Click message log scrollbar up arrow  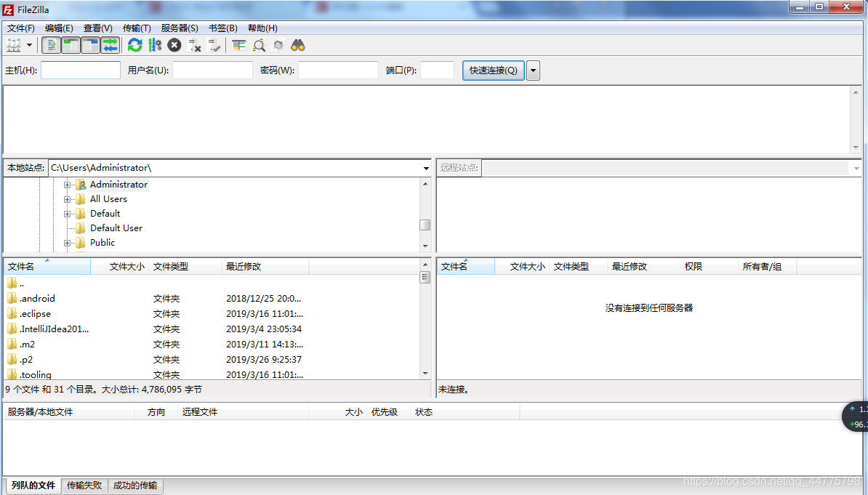pyautogui.click(x=856, y=93)
